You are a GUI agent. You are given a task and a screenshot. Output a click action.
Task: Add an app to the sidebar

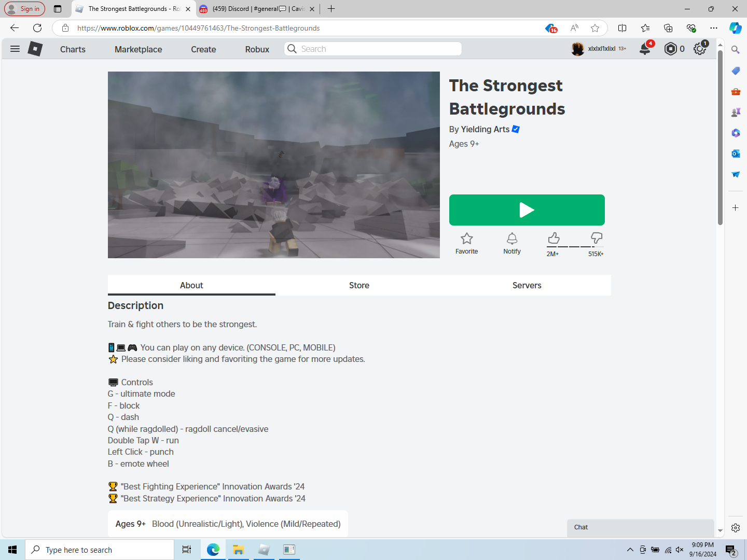[x=736, y=208]
